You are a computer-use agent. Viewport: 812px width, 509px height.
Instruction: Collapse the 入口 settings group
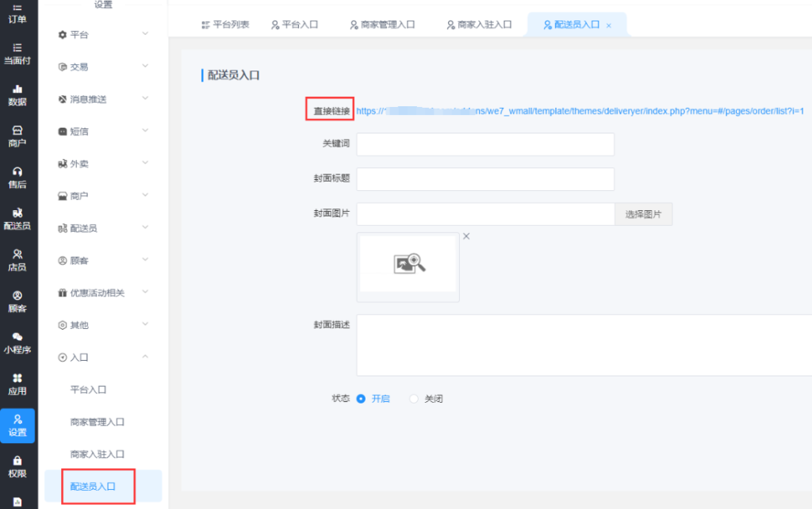(x=103, y=358)
